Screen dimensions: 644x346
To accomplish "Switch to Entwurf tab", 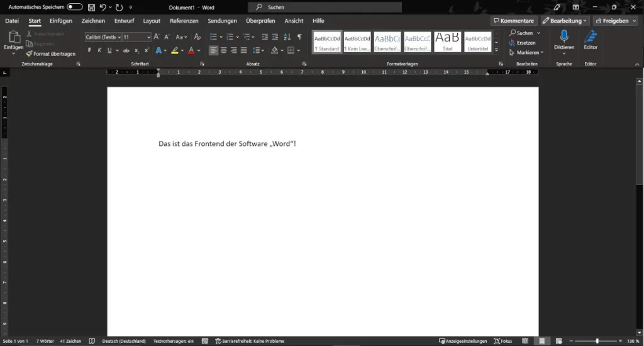I will pyautogui.click(x=124, y=21).
